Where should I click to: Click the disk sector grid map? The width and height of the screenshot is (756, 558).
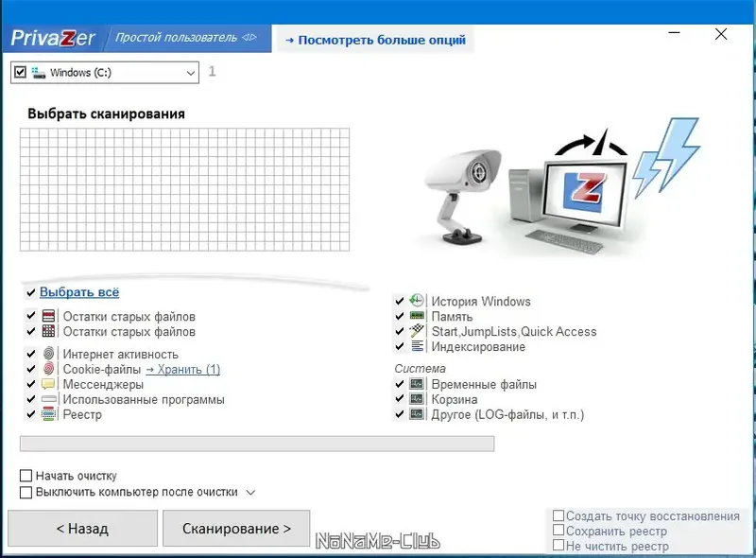click(x=184, y=189)
